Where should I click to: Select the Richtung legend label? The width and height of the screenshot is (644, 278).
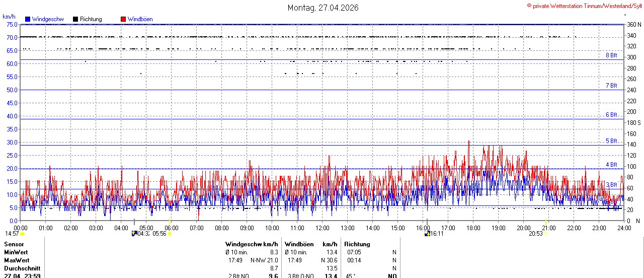91,19
